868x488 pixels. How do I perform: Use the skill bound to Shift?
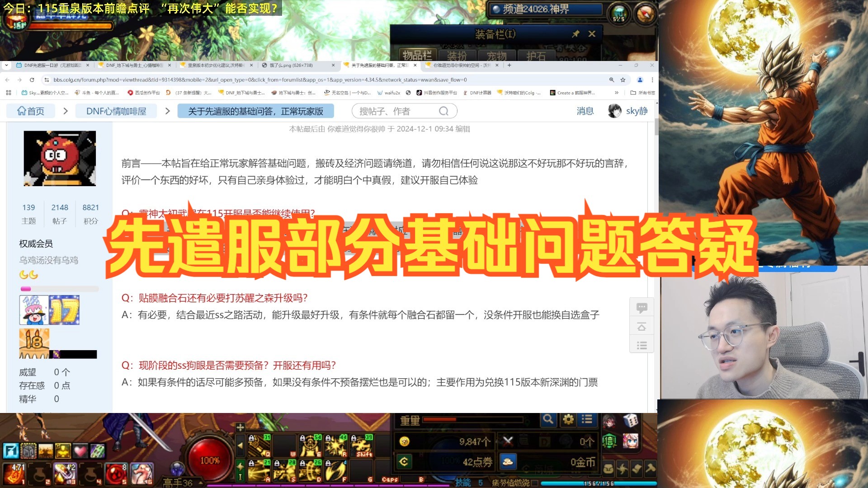(x=362, y=446)
